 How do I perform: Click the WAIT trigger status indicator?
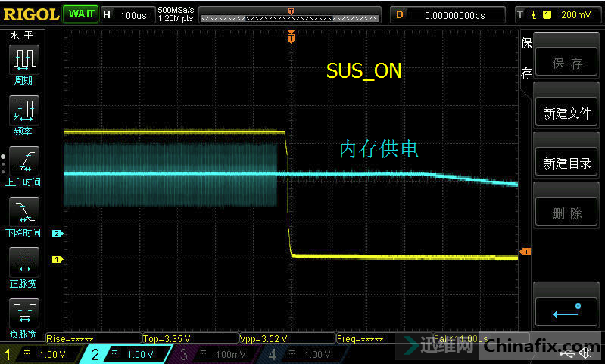tap(81, 14)
